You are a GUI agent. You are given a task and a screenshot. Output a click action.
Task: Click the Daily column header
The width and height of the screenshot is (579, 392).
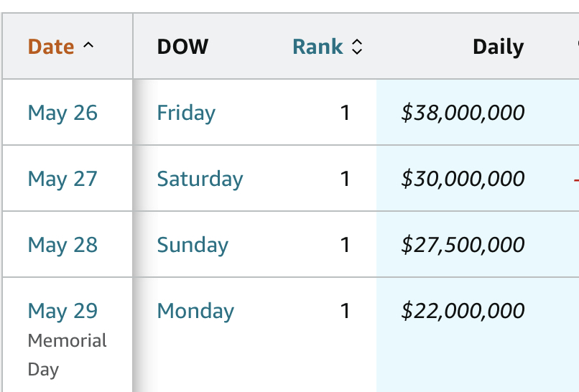tap(498, 47)
